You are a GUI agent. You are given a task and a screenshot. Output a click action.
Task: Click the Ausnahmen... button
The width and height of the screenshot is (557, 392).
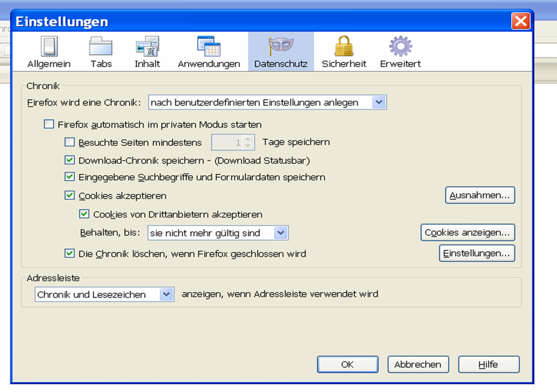point(480,195)
